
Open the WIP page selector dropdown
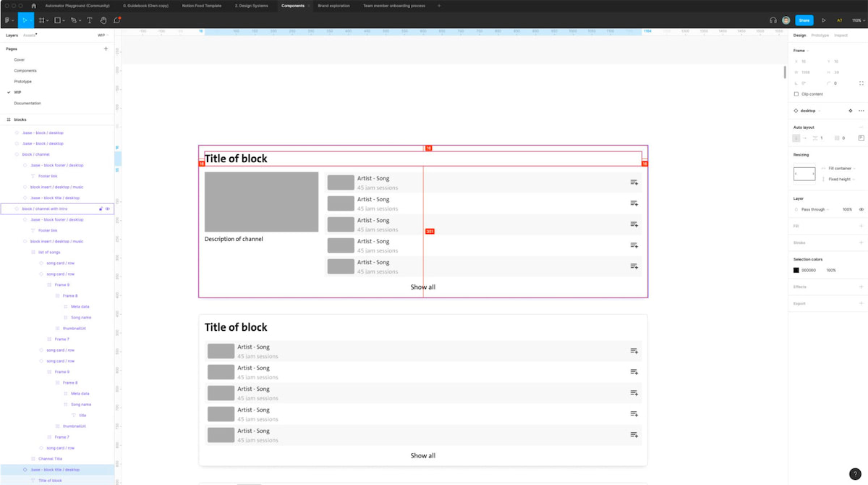pyautogui.click(x=102, y=35)
